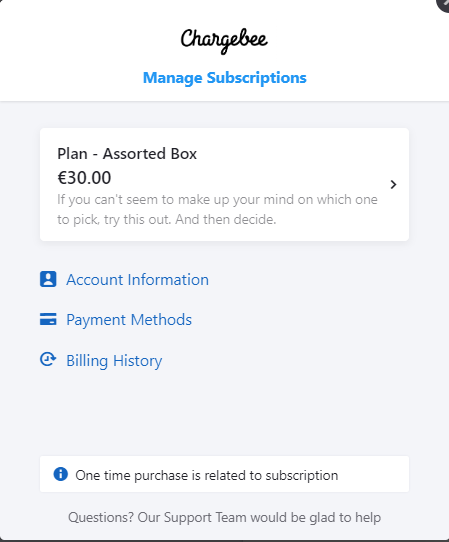Open the Assorted Box subscription card
The height and width of the screenshot is (542, 449).
pyautogui.click(x=224, y=185)
